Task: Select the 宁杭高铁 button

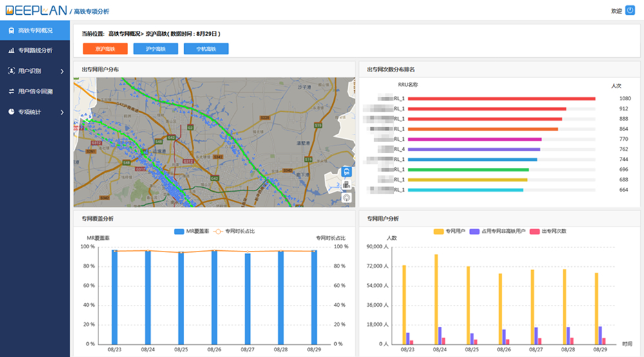Action: click(206, 49)
